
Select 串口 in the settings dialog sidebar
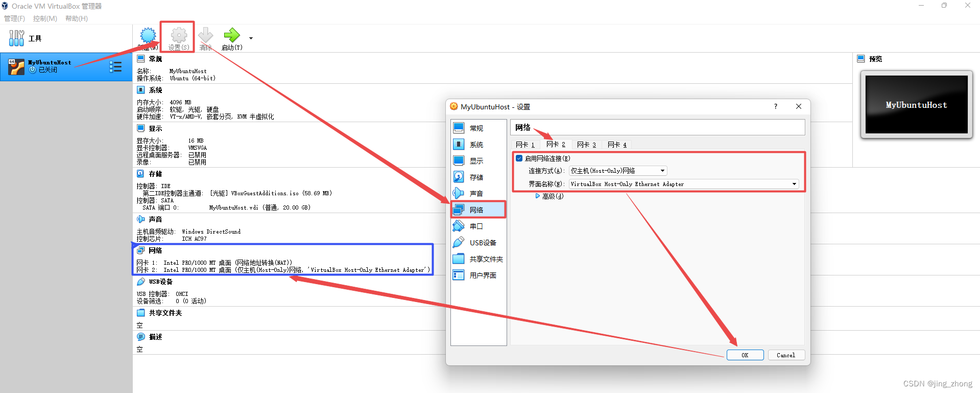[479, 226]
